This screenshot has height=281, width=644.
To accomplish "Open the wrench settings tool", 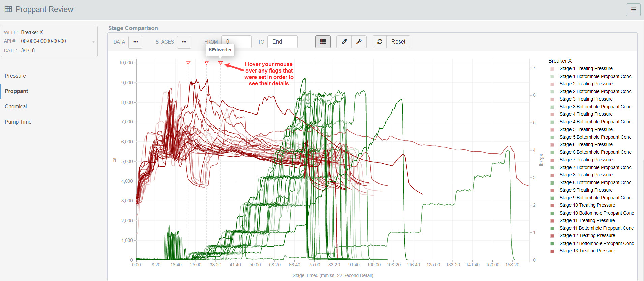I will (x=359, y=42).
